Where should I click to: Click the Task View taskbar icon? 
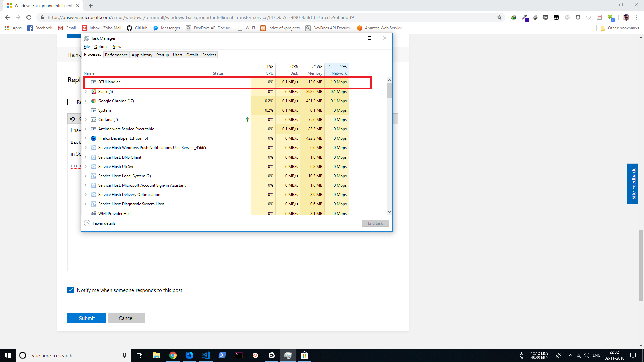140,355
